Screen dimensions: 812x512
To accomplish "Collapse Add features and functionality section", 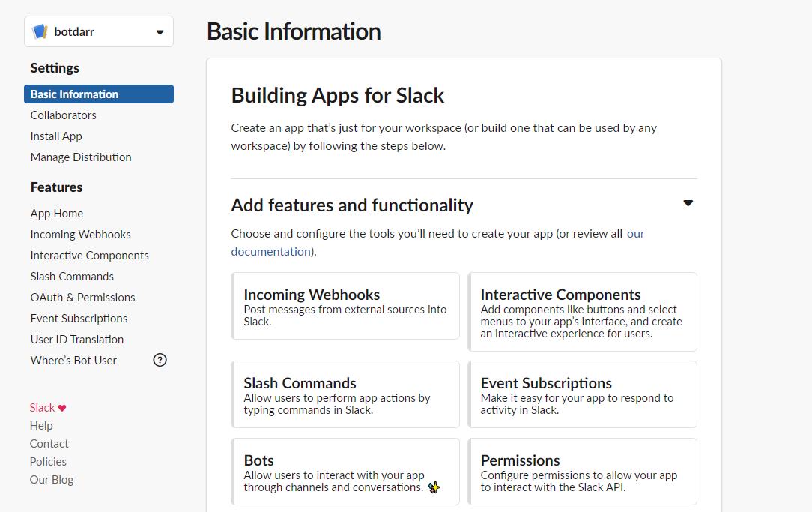I will 688,203.
